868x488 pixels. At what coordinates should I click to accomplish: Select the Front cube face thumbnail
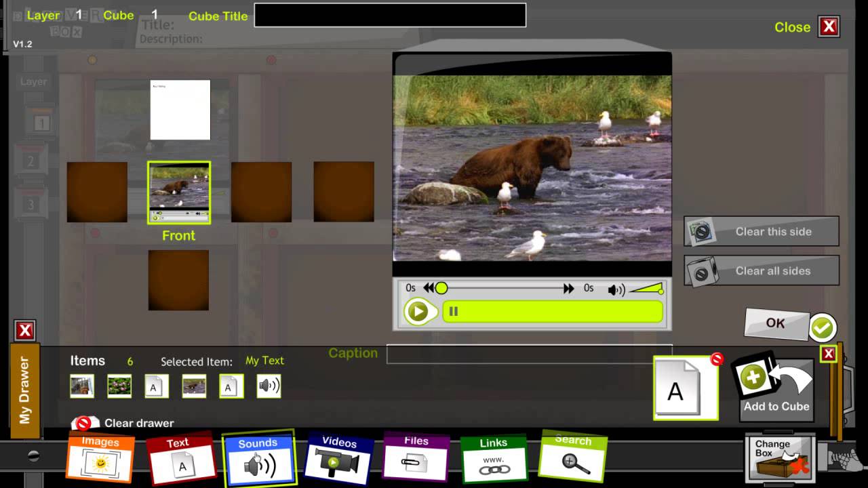(x=179, y=192)
